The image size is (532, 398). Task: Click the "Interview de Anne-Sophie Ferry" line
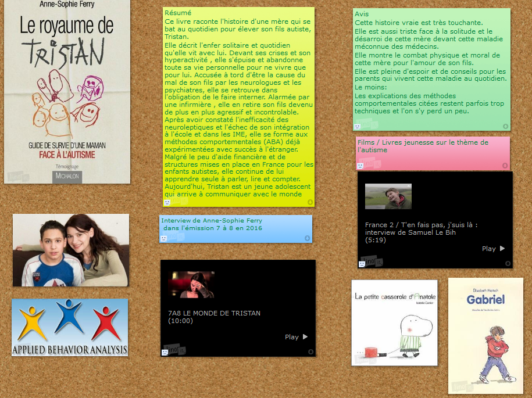point(212,220)
